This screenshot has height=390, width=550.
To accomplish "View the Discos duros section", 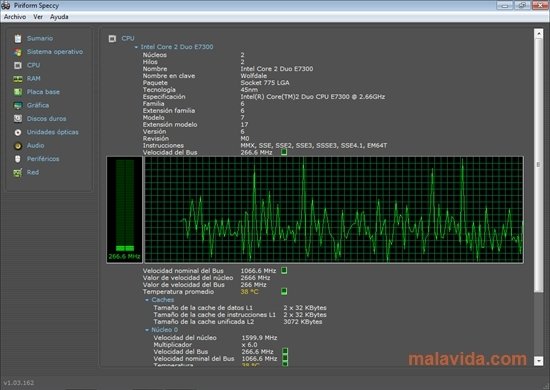I will [46, 119].
